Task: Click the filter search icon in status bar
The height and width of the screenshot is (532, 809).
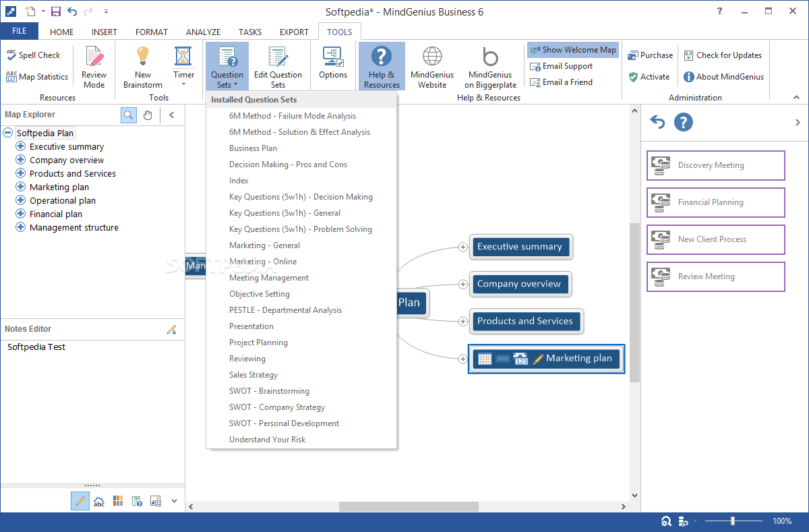Action: [x=684, y=521]
